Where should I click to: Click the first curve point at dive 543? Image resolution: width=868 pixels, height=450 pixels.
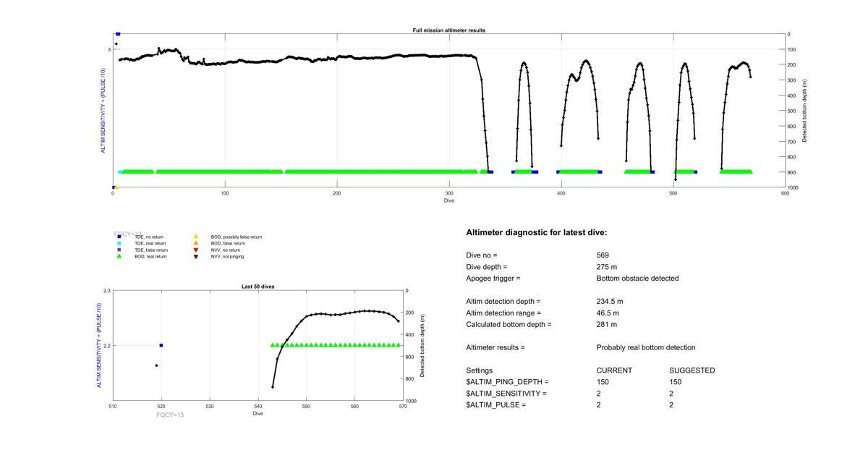click(x=273, y=387)
